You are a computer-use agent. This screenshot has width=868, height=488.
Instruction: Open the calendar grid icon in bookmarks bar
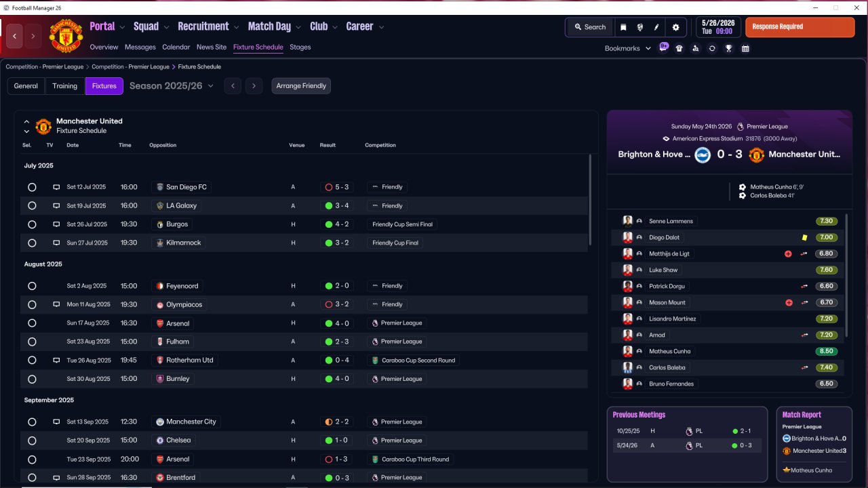click(x=745, y=48)
